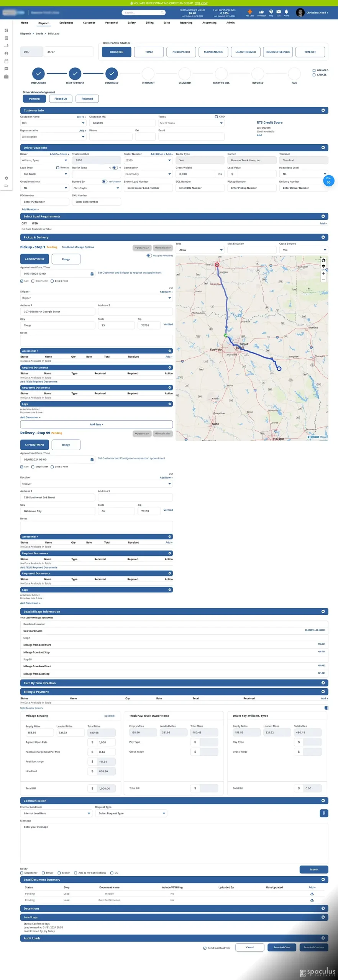This screenshot has height=980, width=338.
Task: Select TONU occupancy status
Action: [149, 52]
